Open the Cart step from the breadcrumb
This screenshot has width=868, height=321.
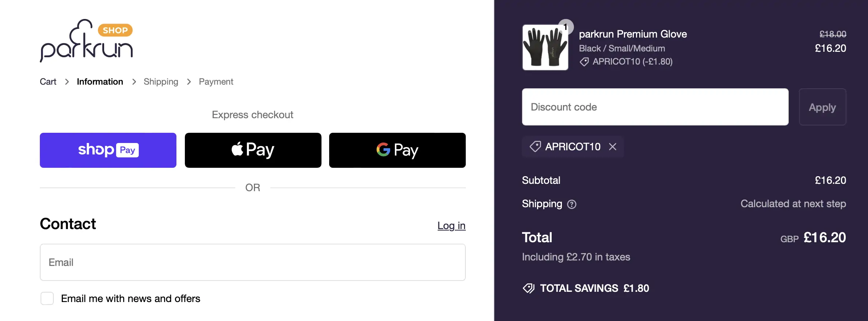point(48,82)
